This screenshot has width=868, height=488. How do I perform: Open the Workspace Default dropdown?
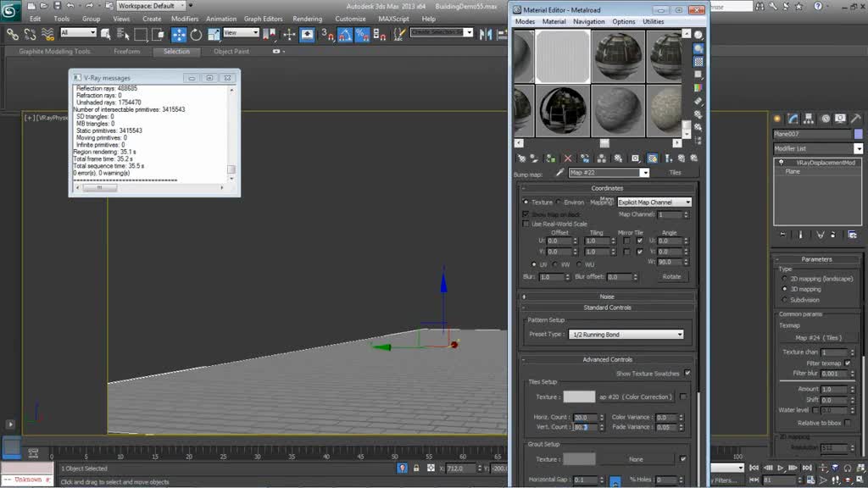(x=151, y=6)
